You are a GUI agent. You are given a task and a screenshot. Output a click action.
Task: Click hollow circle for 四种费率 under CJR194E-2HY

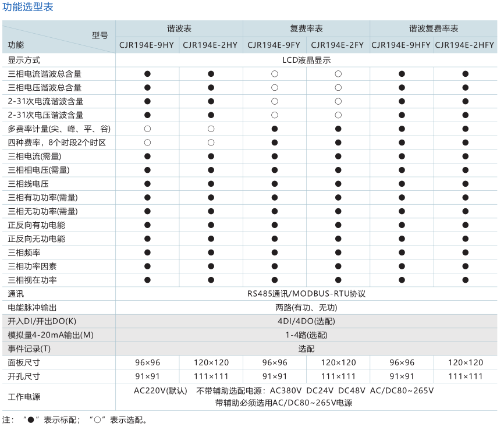[211, 143]
